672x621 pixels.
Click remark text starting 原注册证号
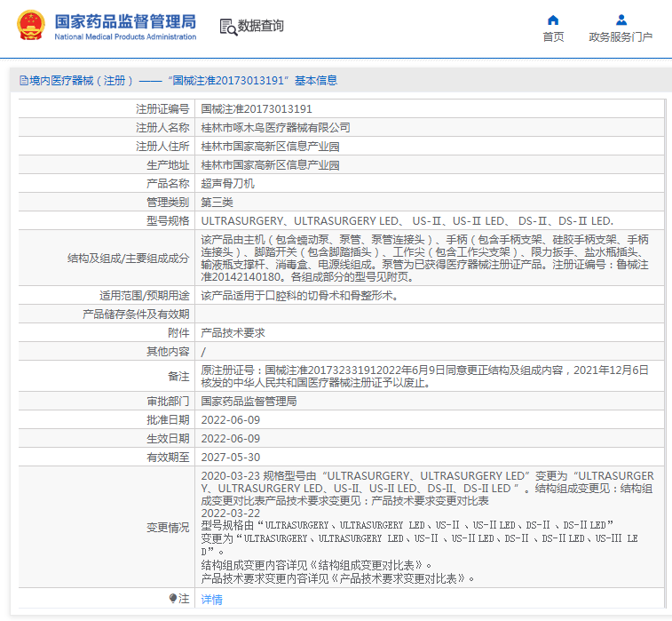424,376
